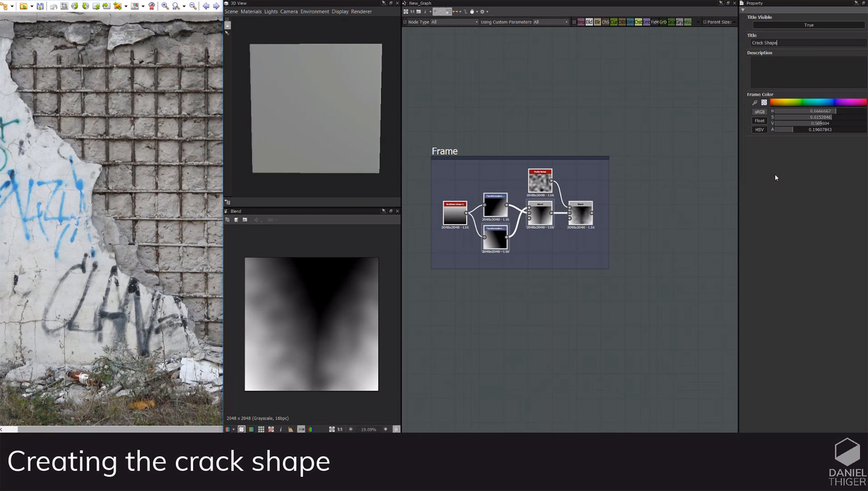Screen dimensions: 868x491
Task: Set Title Visible to True
Action: tap(808, 25)
